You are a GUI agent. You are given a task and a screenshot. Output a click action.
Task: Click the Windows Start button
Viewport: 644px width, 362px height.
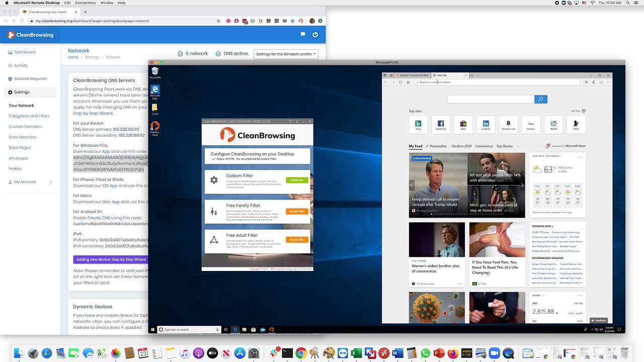coord(153,329)
